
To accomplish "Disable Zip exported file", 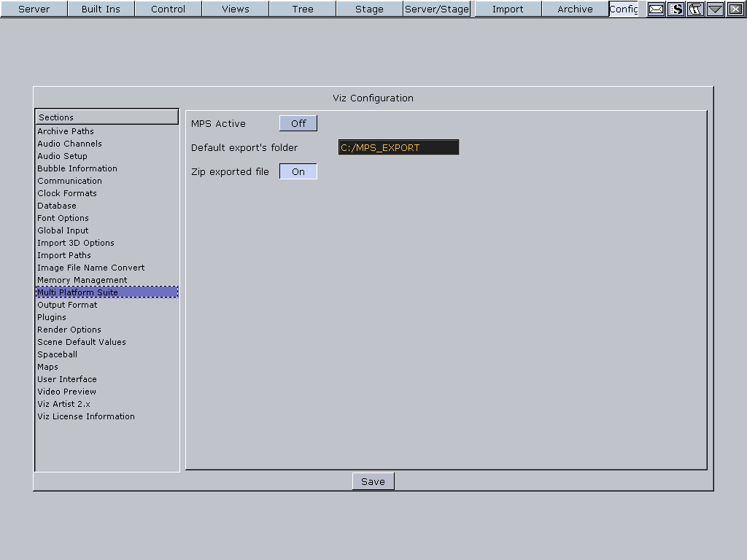I will point(298,171).
